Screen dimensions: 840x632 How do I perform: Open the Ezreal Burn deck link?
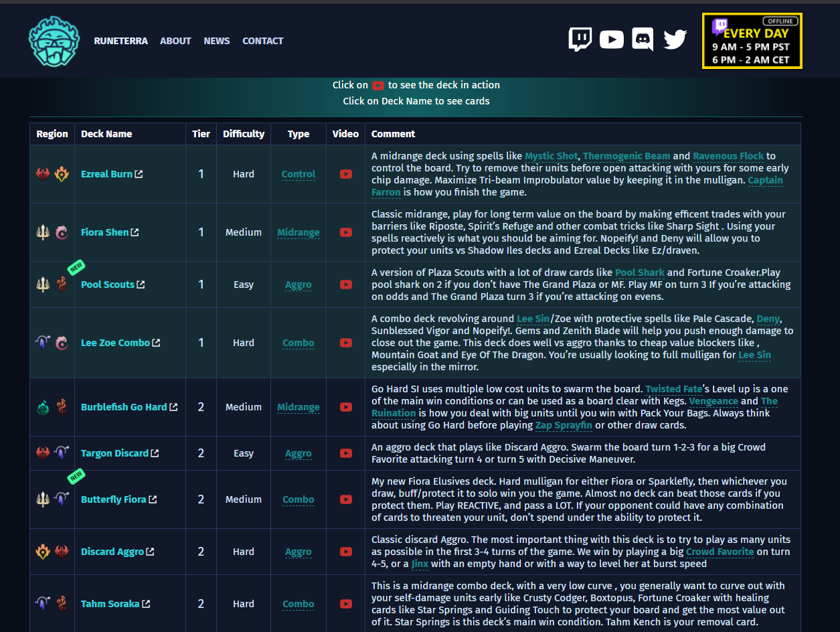pos(107,174)
